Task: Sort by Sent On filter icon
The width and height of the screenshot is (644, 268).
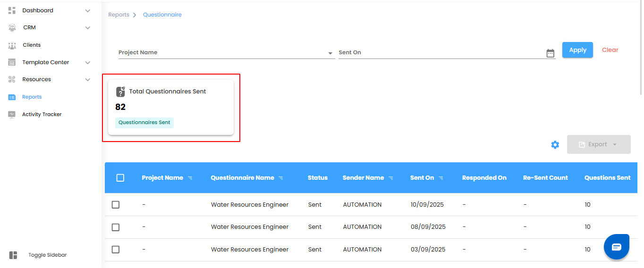Action: point(441,178)
